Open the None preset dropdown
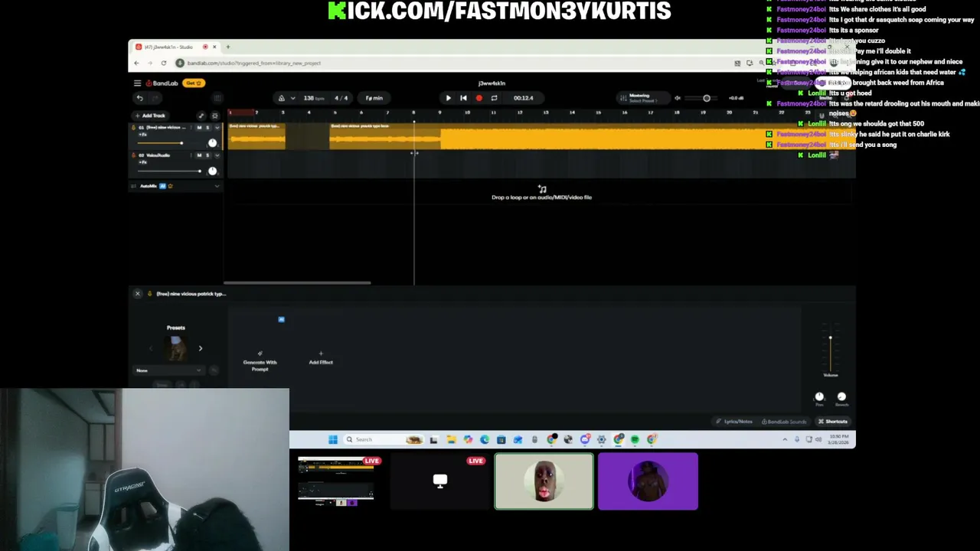980x551 pixels. click(168, 370)
